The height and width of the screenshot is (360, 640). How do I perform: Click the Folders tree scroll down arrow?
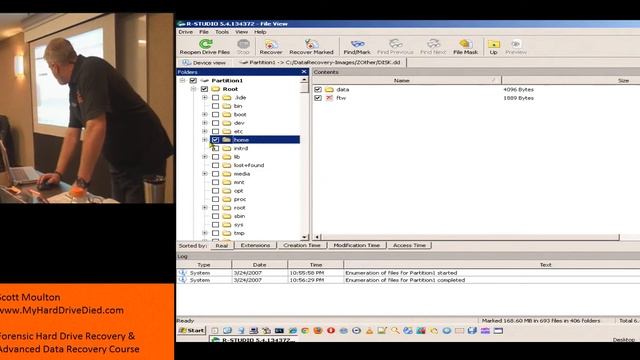click(304, 237)
